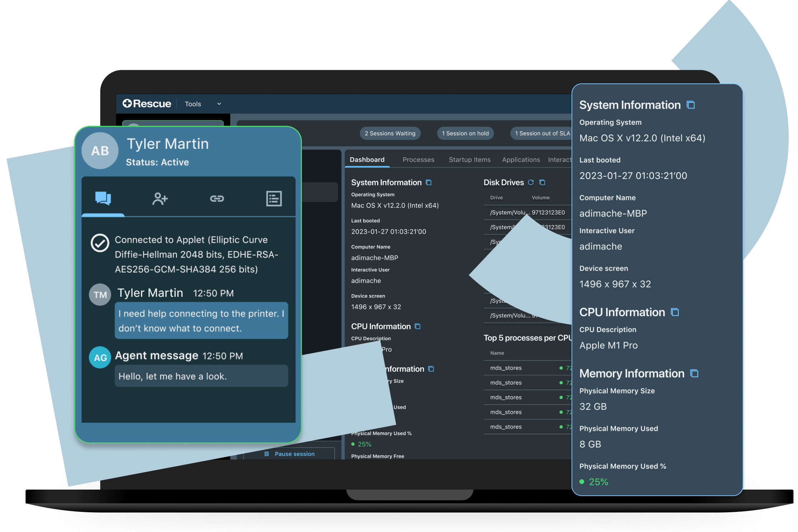Copy System Information in the floating card
This screenshot has width=798, height=532.
click(x=691, y=105)
